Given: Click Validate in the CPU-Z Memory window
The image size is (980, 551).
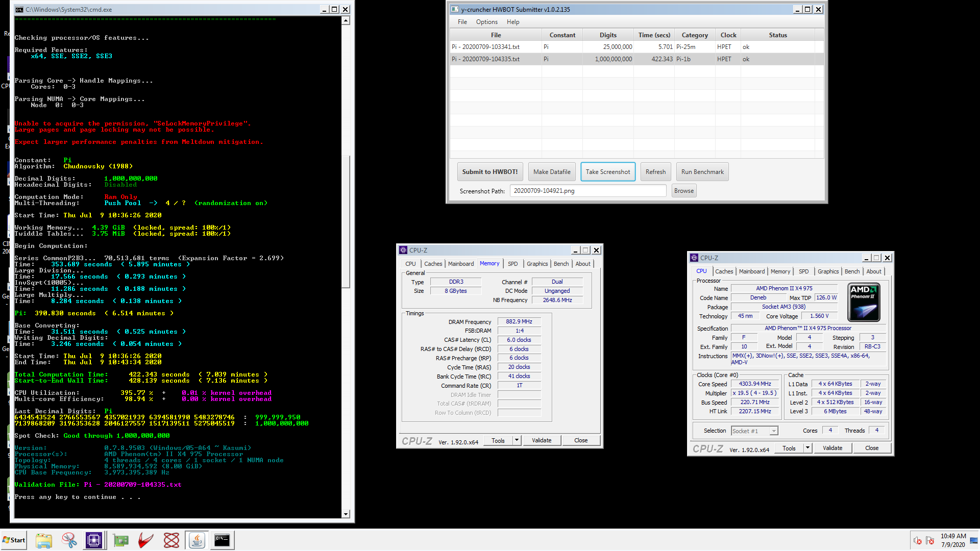Looking at the screenshot, I should pyautogui.click(x=542, y=440).
